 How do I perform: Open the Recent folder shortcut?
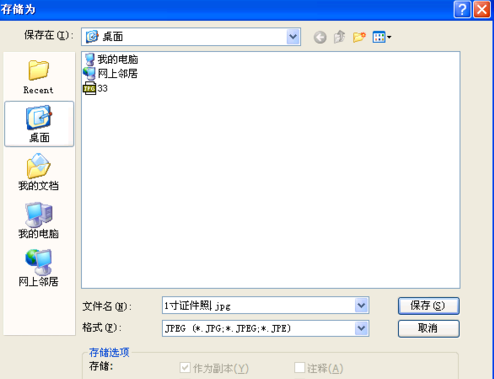pos(38,77)
